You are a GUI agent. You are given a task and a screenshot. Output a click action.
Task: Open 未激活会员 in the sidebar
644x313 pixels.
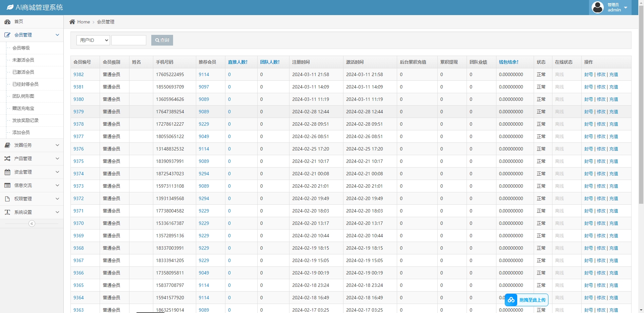tap(23, 60)
